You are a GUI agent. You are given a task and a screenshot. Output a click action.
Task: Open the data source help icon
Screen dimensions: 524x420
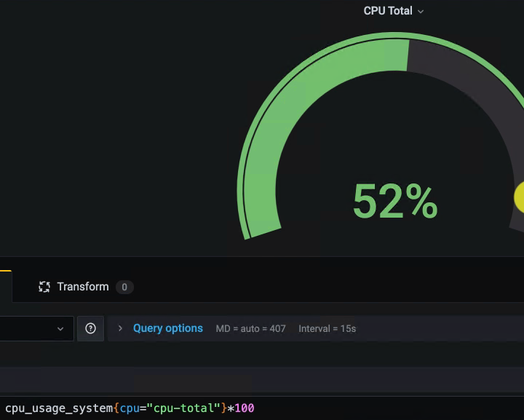click(90, 328)
